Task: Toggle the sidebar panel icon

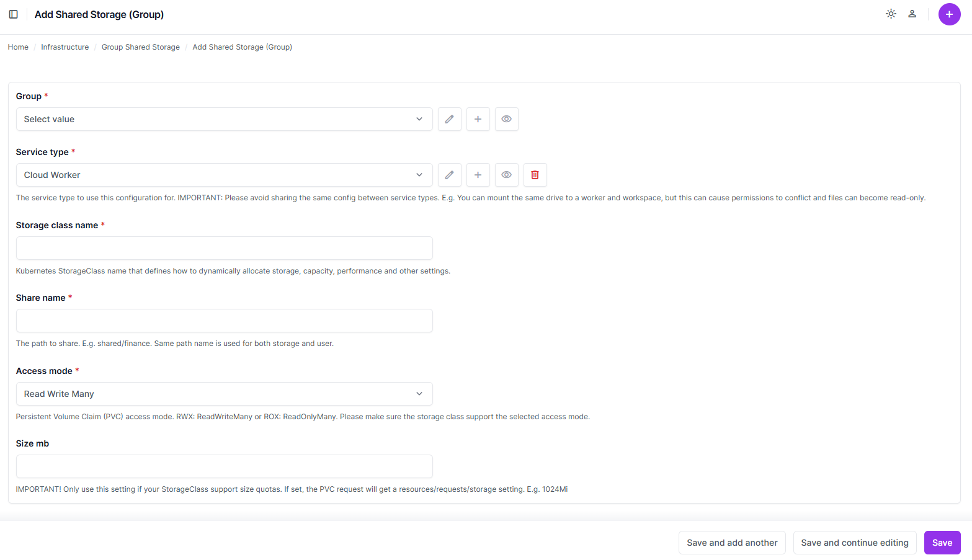Action: click(x=13, y=14)
